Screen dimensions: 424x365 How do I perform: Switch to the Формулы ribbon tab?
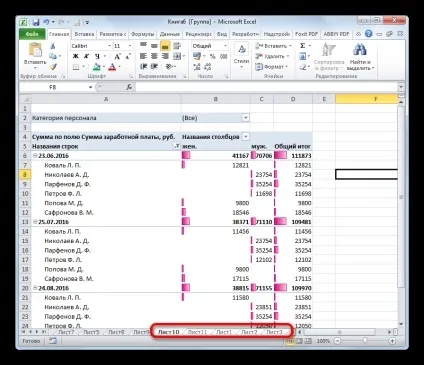(143, 34)
